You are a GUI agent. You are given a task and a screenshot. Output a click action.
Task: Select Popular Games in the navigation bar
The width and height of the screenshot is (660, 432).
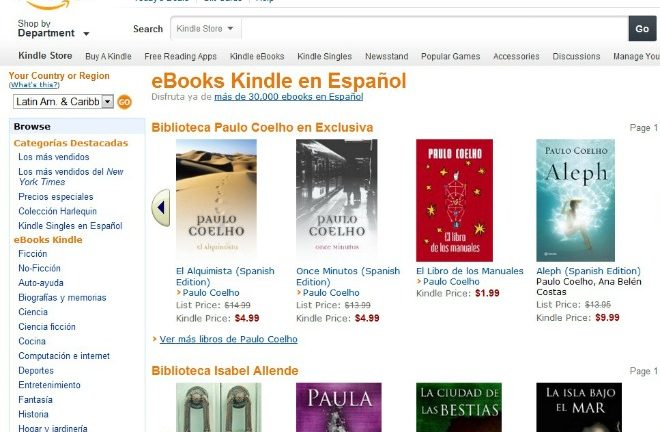(450, 56)
